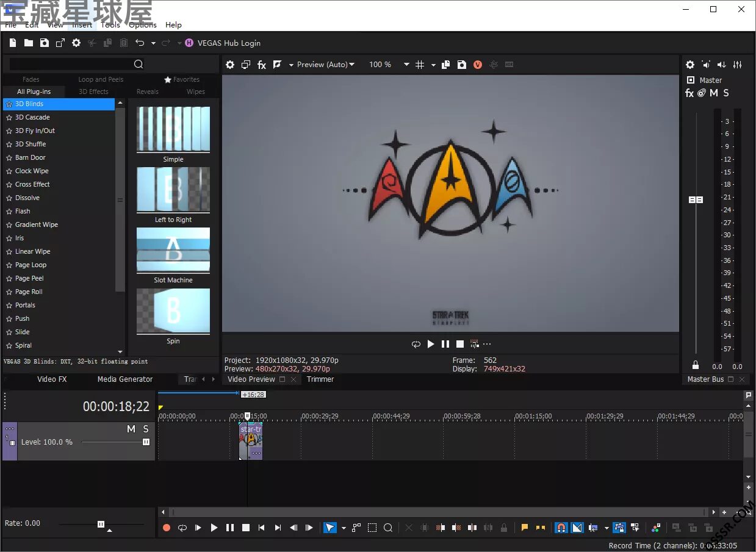
Task: Open the Help menu
Action: [173, 24]
